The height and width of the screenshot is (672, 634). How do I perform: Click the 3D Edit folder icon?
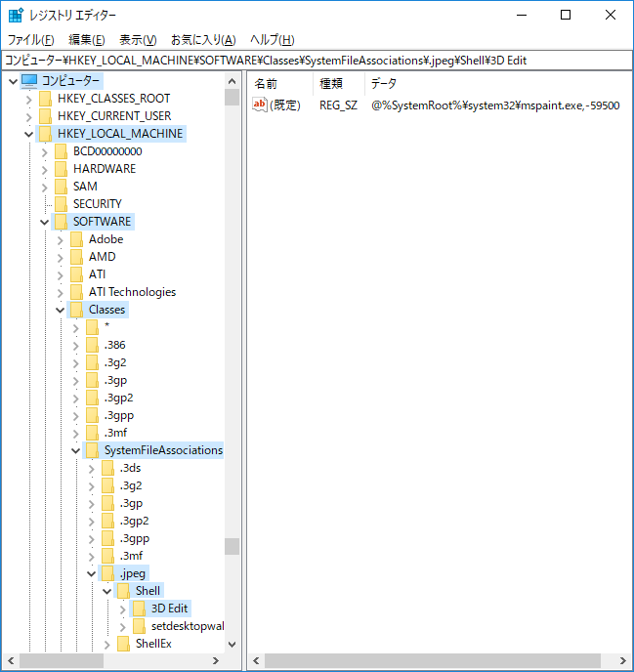(139, 609)
